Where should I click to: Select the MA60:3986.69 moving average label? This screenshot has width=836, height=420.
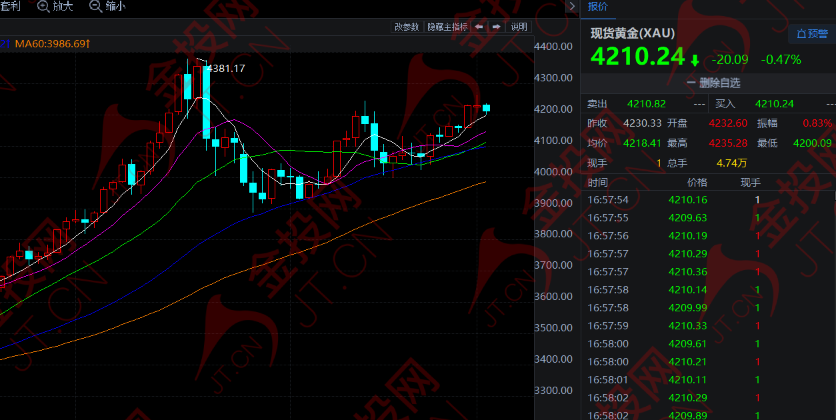[52, 44]
